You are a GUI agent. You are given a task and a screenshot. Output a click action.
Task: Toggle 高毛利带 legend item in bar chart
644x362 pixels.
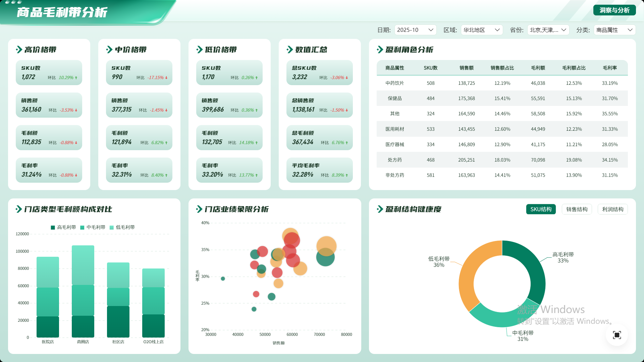click(x=63, y=227)
